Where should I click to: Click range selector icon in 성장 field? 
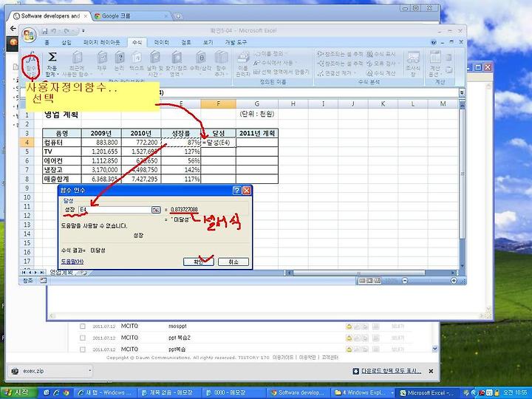(156, 210)
